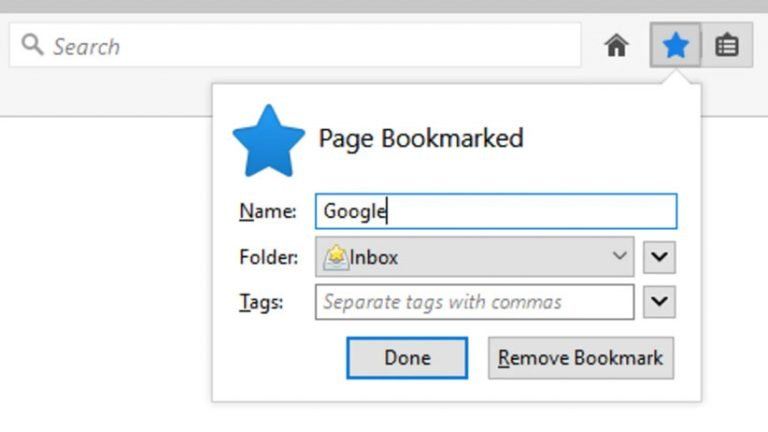
Task: Click the large blue star in the panel
Action: (268, 141)
